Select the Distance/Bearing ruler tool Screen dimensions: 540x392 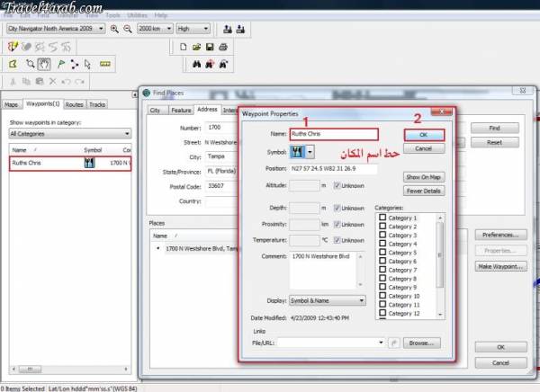click(105, 64)
